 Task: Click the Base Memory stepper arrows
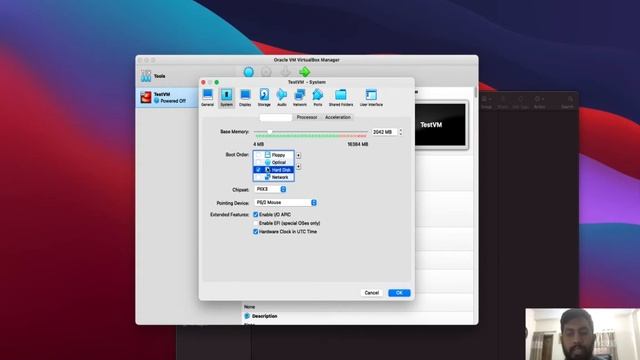pyautogui.click(x=401, y=132)
